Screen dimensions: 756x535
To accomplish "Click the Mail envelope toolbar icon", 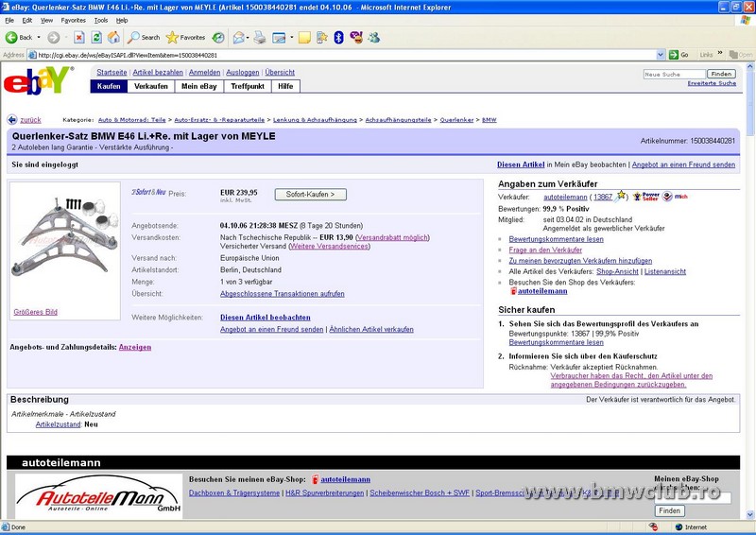I will [x=239, y=38].
